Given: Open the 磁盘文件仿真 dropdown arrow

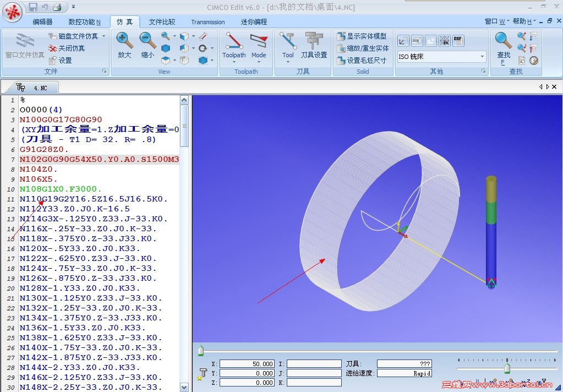Looking at the screenshot, I should 104,36.
